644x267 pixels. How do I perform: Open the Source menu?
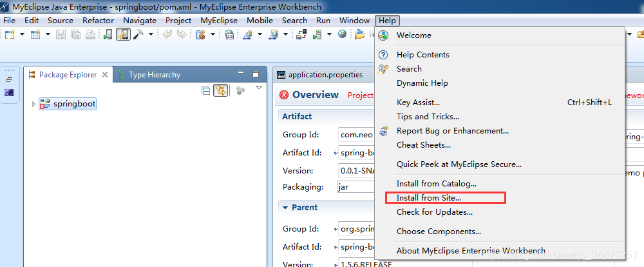pos(61,20)
